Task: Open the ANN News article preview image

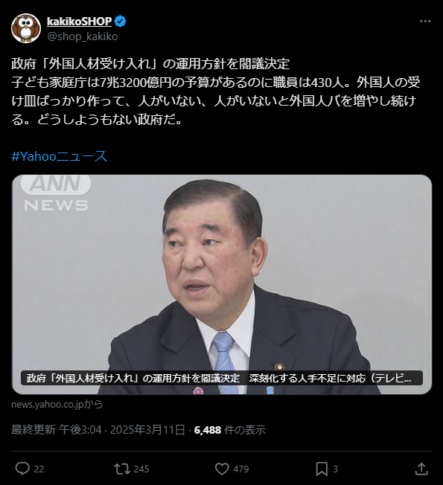Action: click(222, 284)
